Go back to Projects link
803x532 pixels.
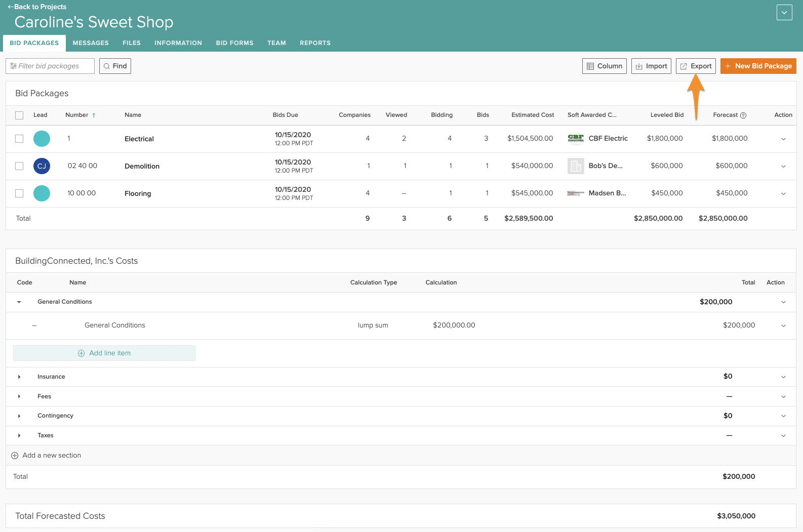click(x=37, y=7)
